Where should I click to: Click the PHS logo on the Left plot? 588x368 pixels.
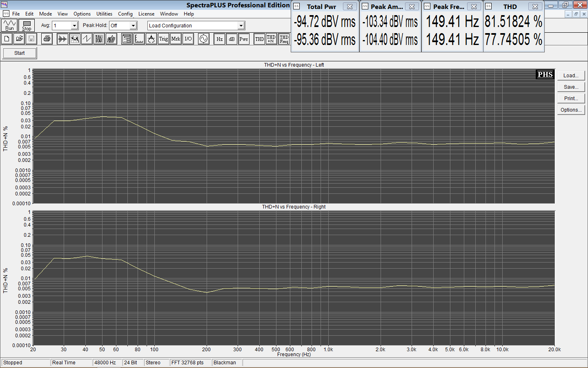tap(545, 74)
